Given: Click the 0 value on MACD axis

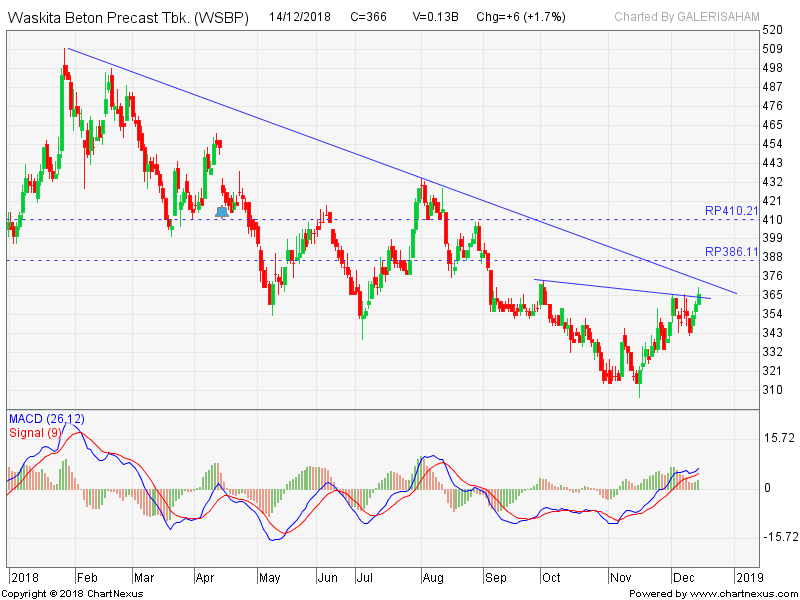Looking at the screenshot, I should 767,488.
